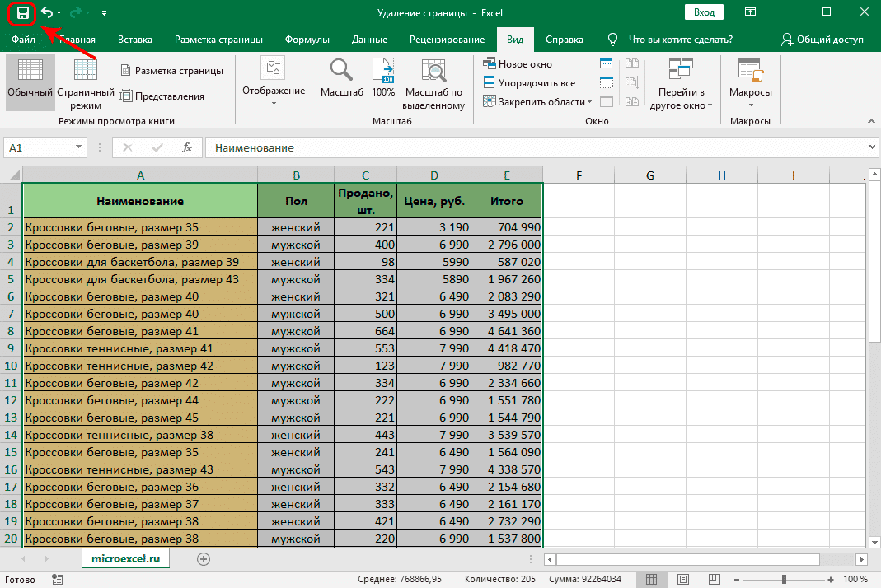
Task: Switch to Обычный view mode in ribbon
Action: point(30,78)
